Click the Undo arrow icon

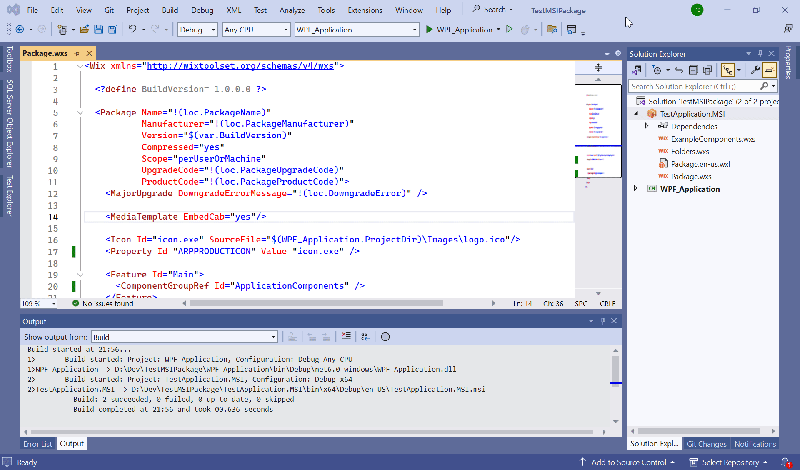pyautogui.click(x=132, y=29)
